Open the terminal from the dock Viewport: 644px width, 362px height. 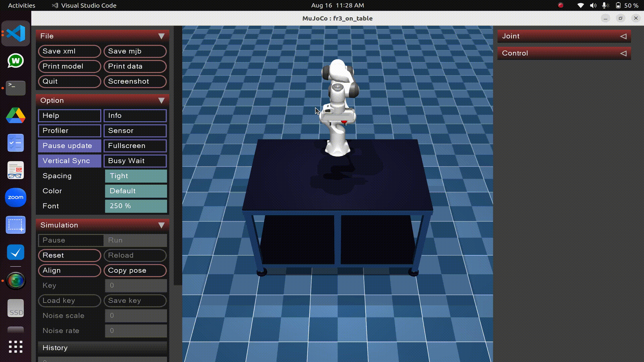pyautogui.click(x=15, y=88)
